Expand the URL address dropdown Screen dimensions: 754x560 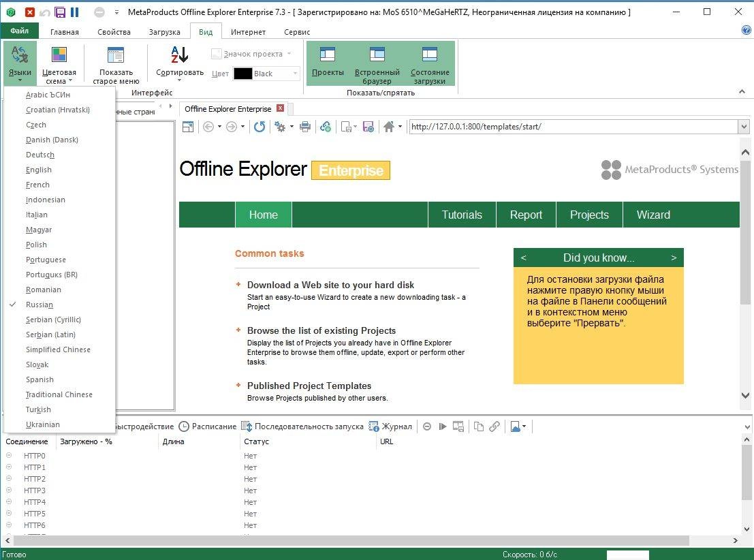click(x=744, y=127)
